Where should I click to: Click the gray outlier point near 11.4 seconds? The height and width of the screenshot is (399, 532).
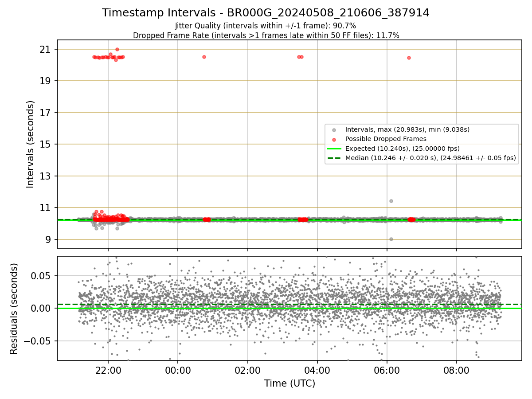391,201
